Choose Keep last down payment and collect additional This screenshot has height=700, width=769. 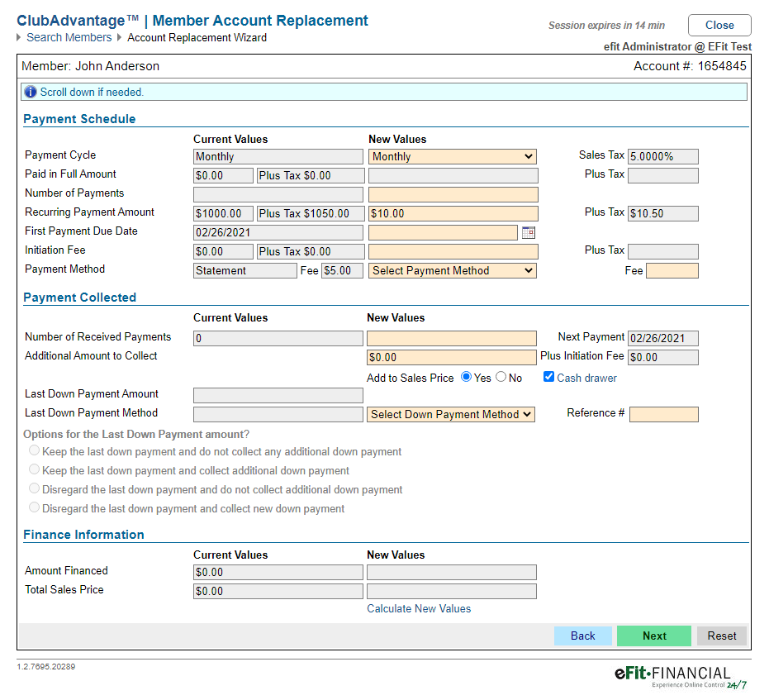click(x=34, y=469)
